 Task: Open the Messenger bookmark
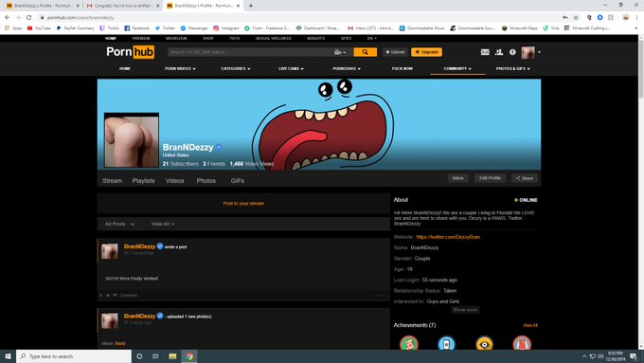tap(194, 27)
